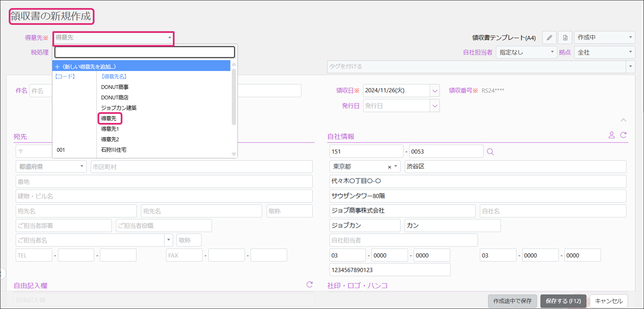Collapse section using the upward chevron icon

click(623, 120)
